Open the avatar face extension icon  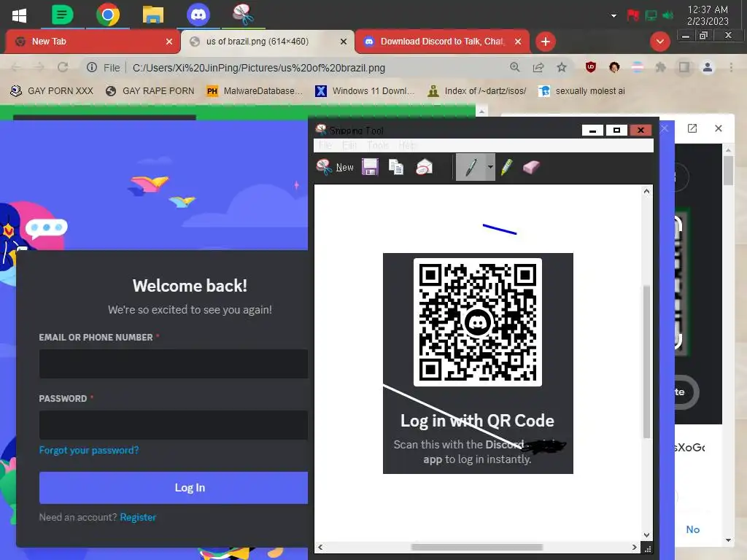click(614, 68)
